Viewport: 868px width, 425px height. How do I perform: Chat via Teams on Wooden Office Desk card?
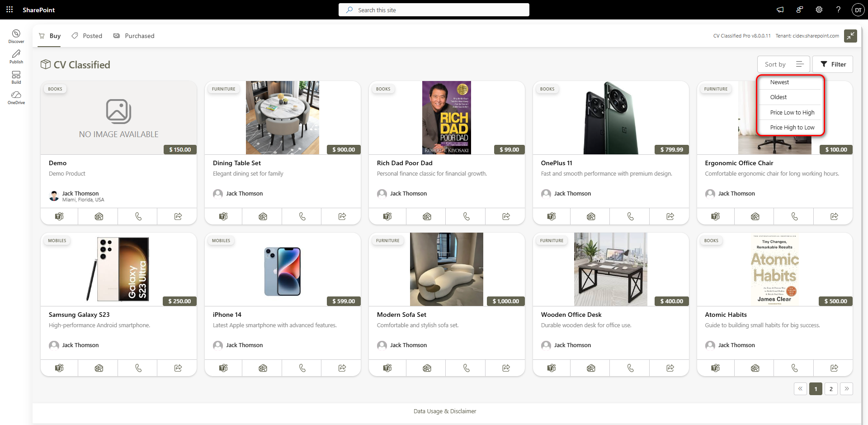552,368
